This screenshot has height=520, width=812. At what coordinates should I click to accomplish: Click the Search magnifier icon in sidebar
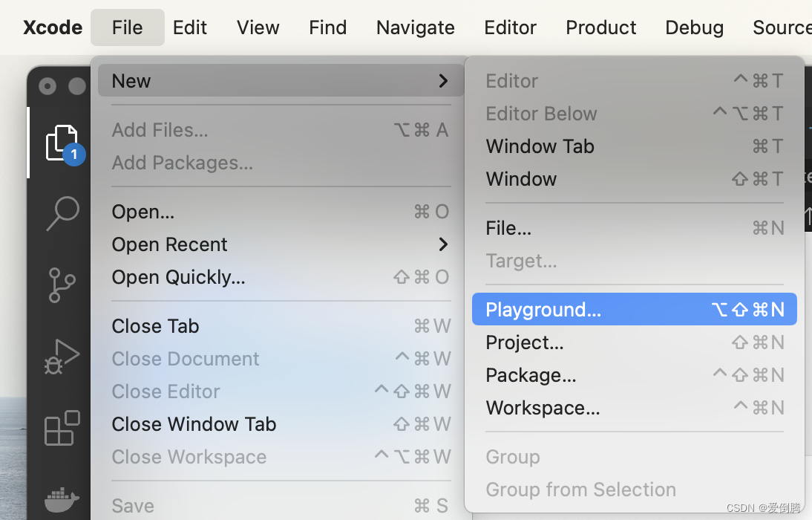62,213
